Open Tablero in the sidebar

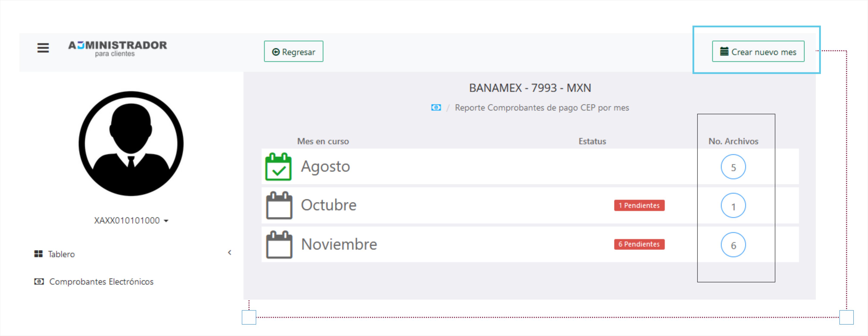[61, 254]
